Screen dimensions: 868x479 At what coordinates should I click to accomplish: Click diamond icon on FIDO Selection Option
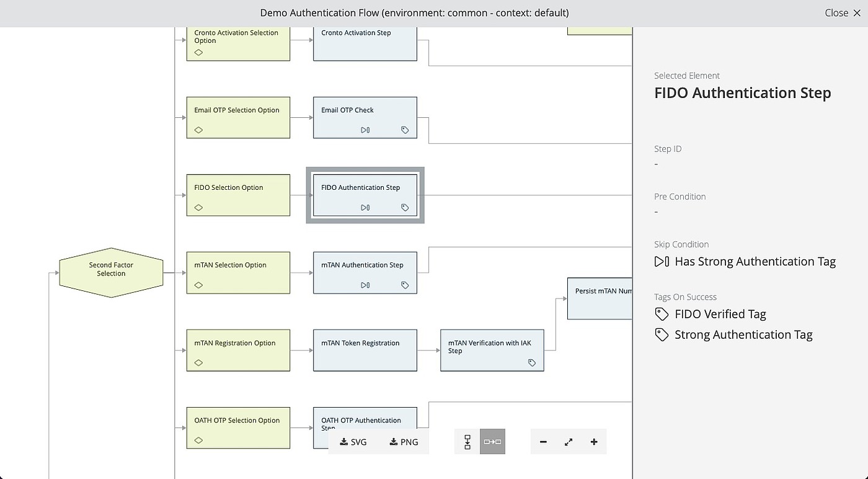tap(199, 208)
